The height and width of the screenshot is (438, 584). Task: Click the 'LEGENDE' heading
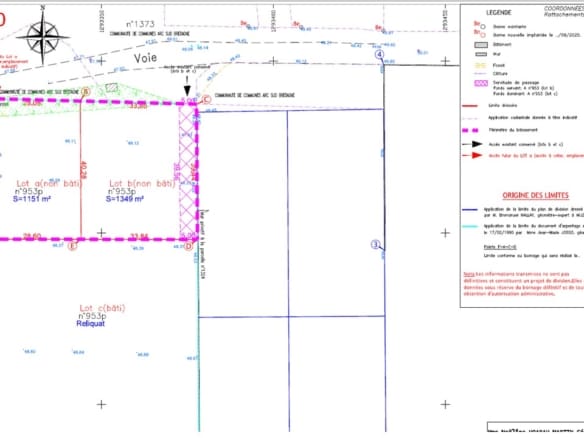498,13
